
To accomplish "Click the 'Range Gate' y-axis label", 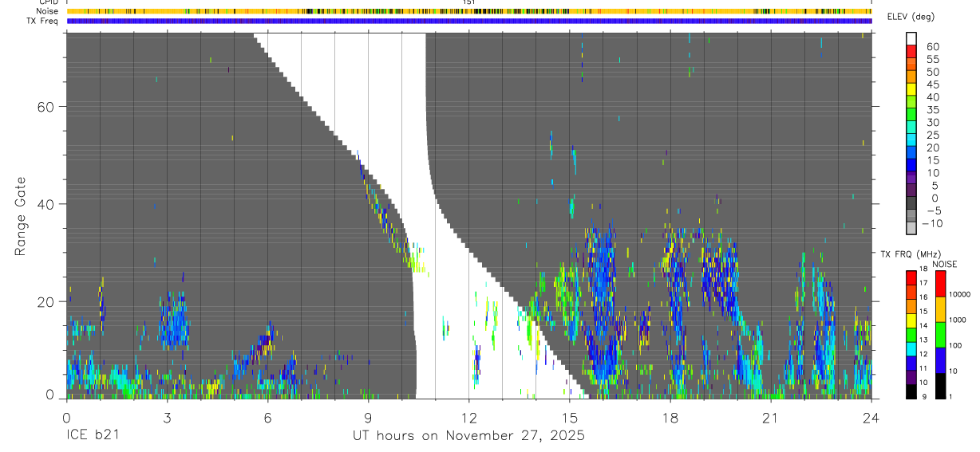I will click(x=21, y=216).
